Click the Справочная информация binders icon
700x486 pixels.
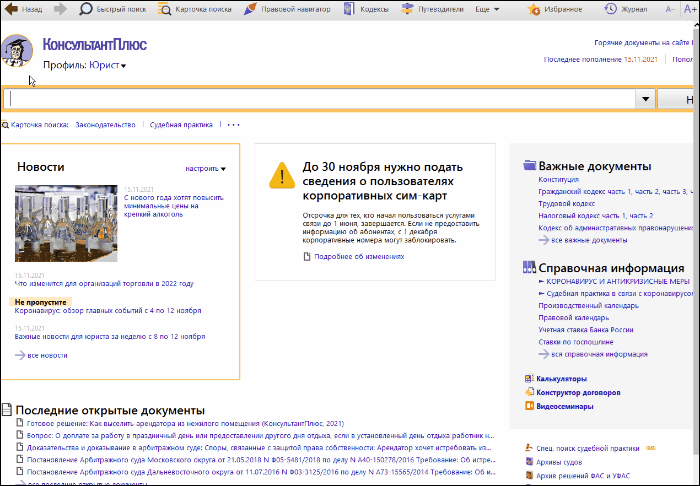click(529, 267)
